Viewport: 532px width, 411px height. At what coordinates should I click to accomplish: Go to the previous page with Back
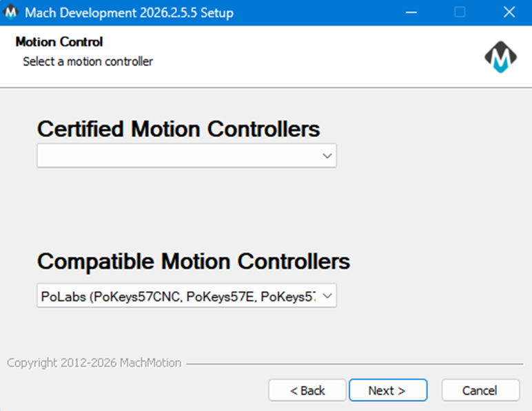307,390
